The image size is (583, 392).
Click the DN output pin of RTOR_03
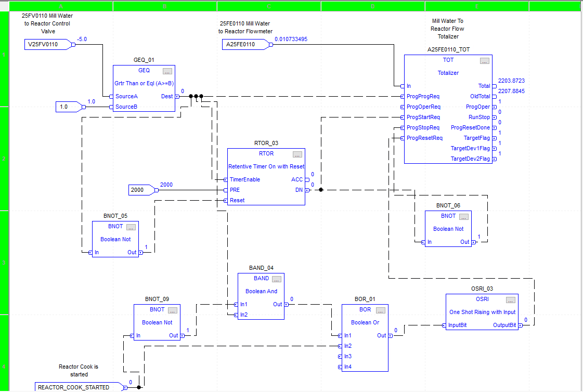pos(307,190)
